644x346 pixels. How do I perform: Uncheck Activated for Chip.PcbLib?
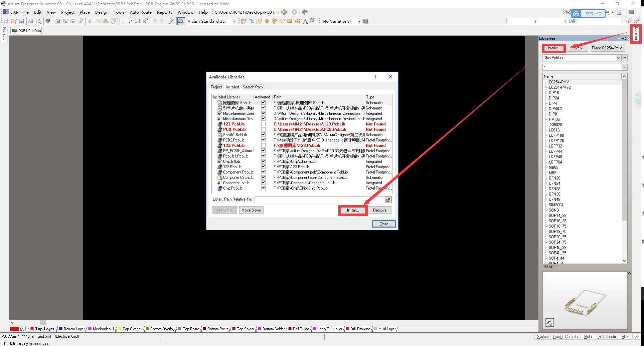point(263,188)
